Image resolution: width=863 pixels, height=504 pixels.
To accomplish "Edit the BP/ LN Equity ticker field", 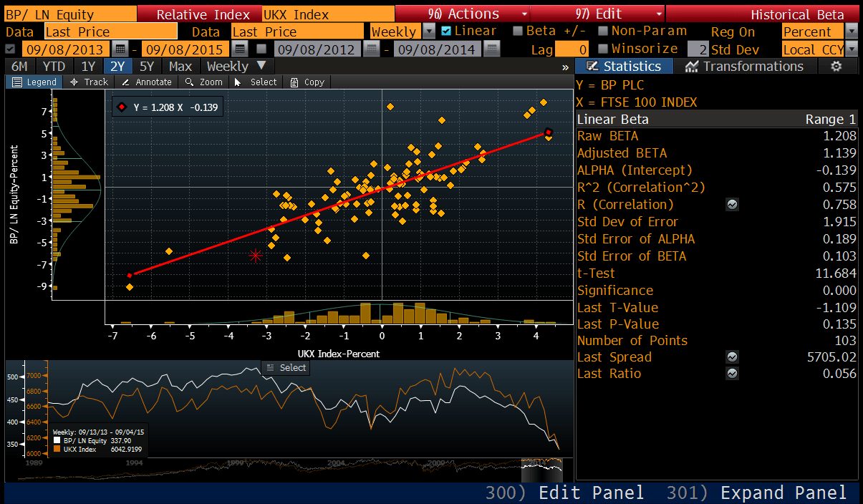I will (x=70, y=14).
